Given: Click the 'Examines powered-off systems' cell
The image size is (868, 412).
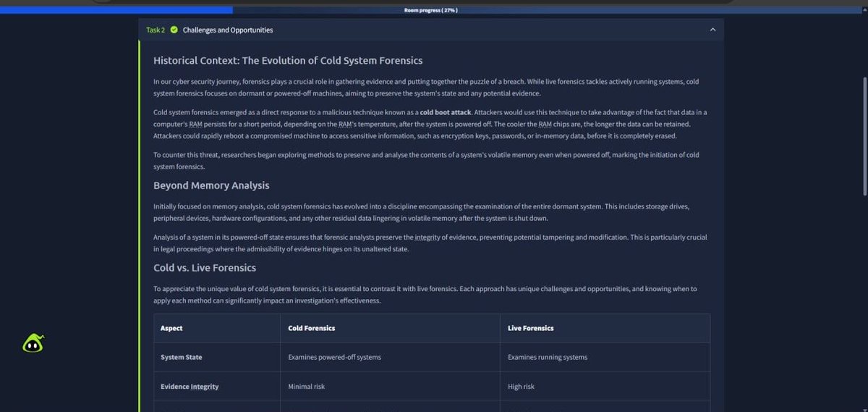Looking at the screenshot, I should click(334, 357).
